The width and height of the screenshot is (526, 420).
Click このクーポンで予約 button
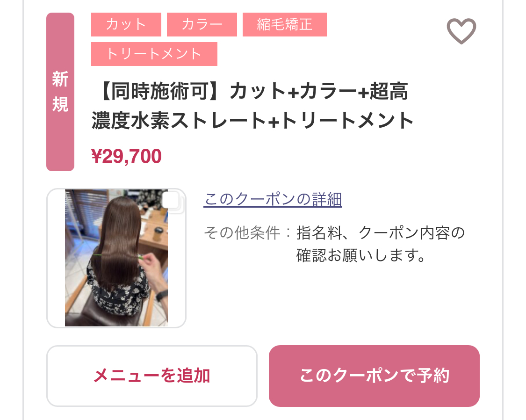click(x=374, y=376)
